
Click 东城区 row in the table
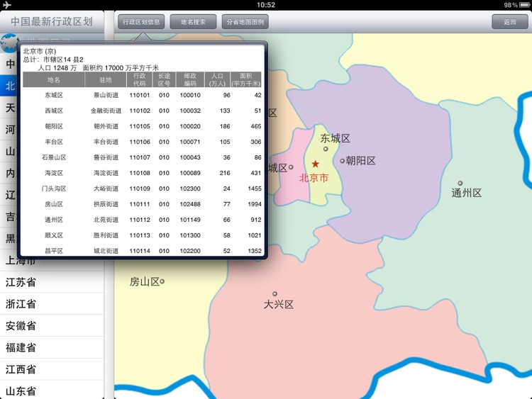142,95
